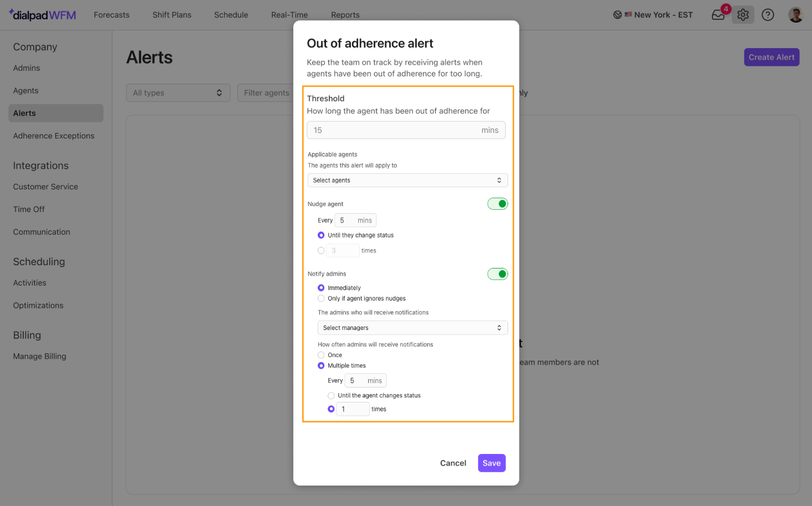This screenshot has height=506, width=812.
Task: Click the 'Out of adherence alert' heading
Action: pos(370,43)
